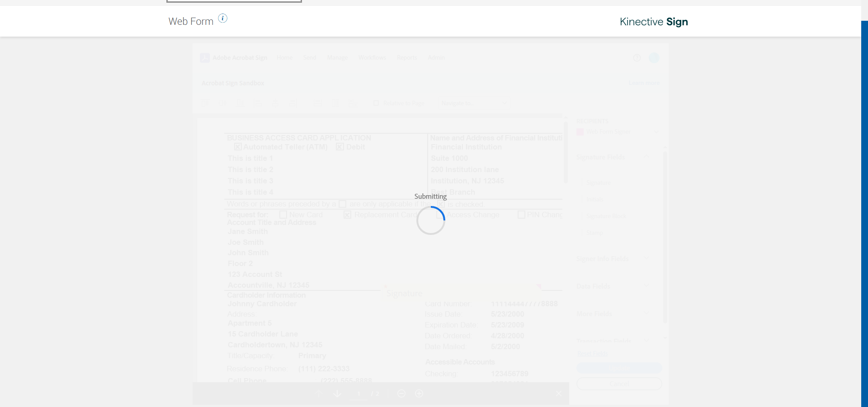Click the page number input field

coord(359,394)
